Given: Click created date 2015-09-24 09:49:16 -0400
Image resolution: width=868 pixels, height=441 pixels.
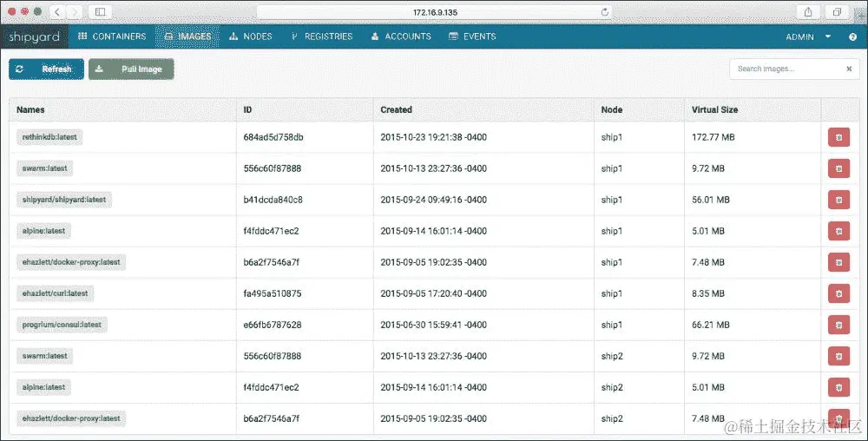Looking at the screenshot, I should pyautogui.click(x=433, y=200).
